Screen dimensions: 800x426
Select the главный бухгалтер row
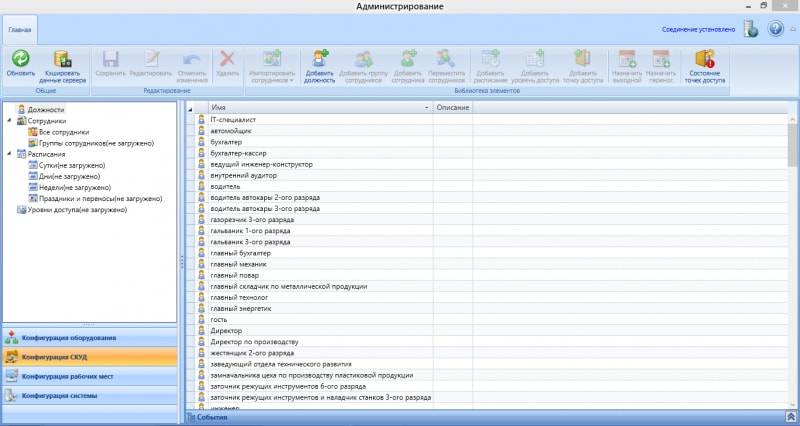(x=240, y=253)
